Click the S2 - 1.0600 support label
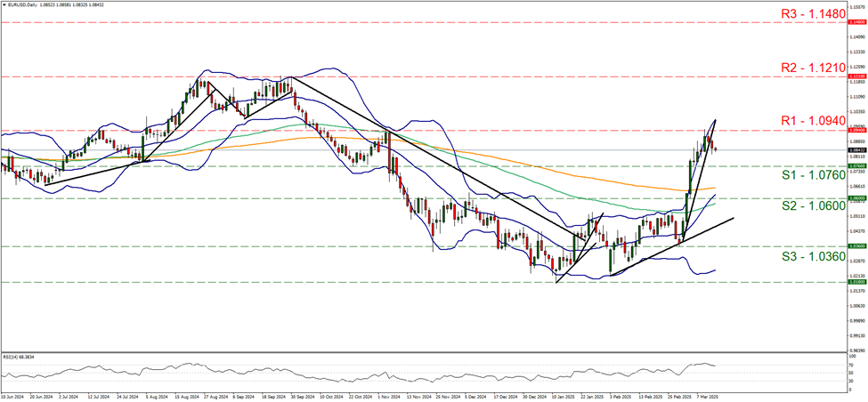This screenshot has height=402, width=868. point(815,205)
